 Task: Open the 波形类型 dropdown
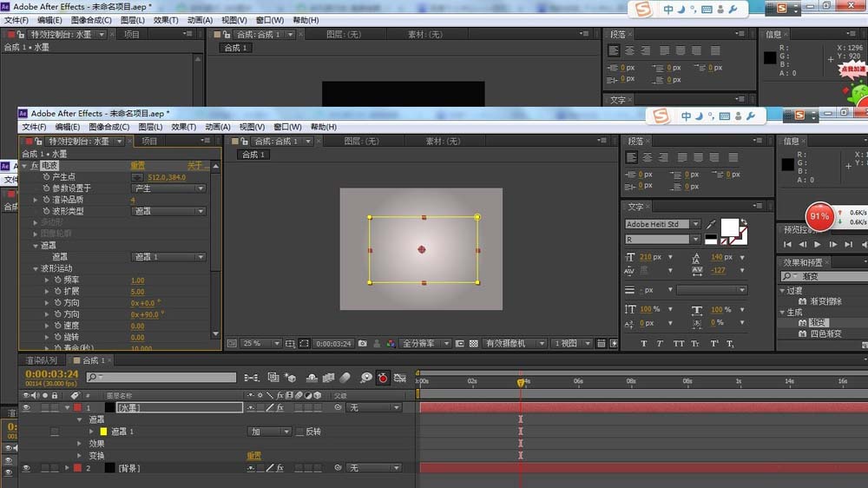(168, 211)
